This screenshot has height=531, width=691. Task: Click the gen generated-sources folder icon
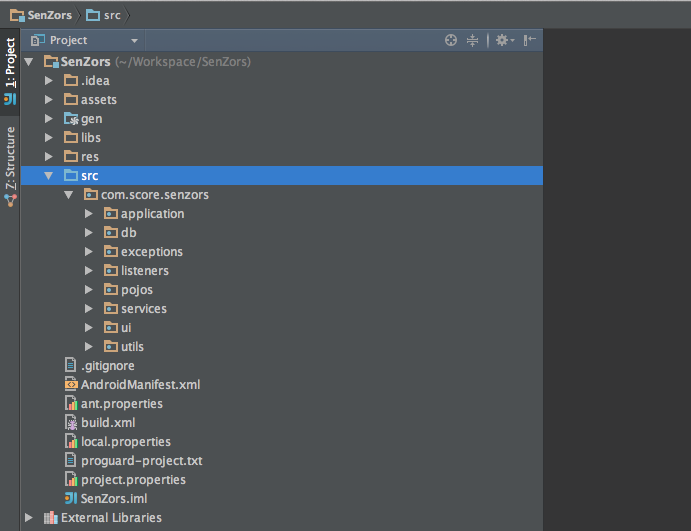point(71,119)
